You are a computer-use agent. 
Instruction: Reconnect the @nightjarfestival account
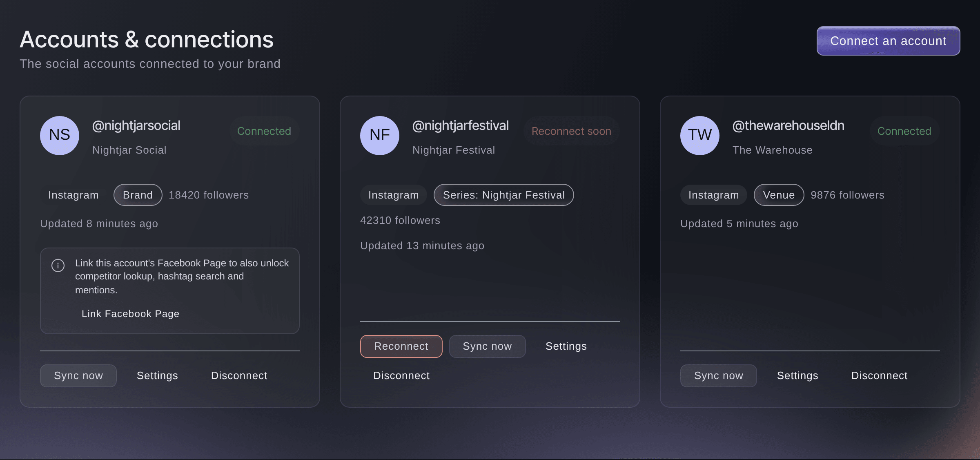pyautogui.click(x=401, y=346)
